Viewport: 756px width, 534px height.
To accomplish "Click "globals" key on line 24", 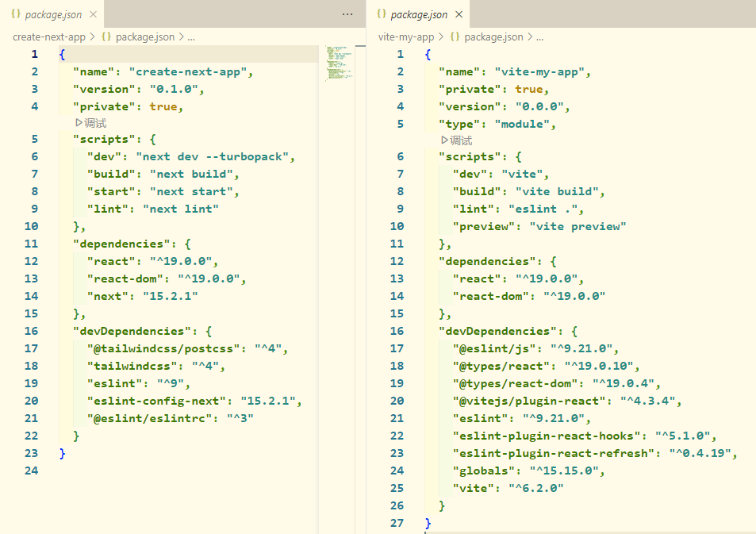I will pos(484,471).
